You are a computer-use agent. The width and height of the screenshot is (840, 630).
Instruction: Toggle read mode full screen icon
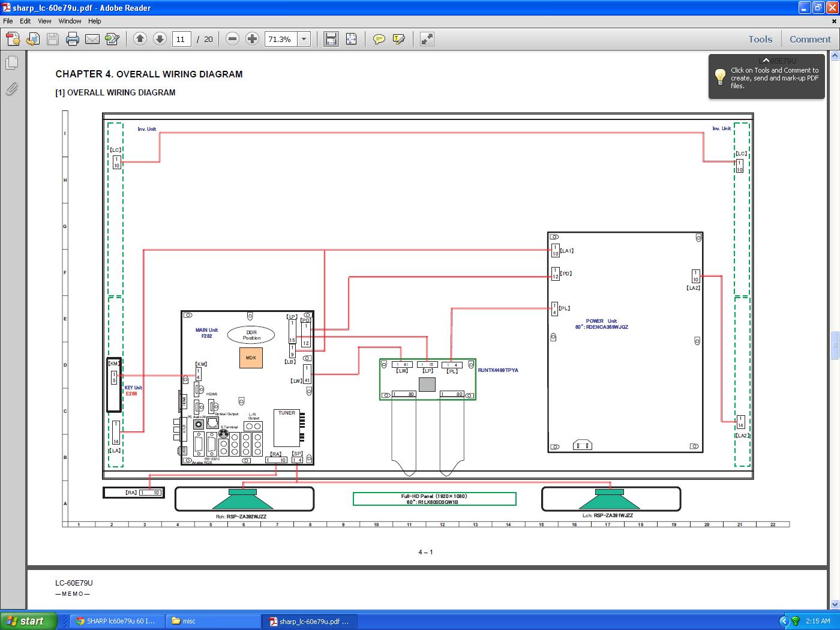click(x=427, y=40)
